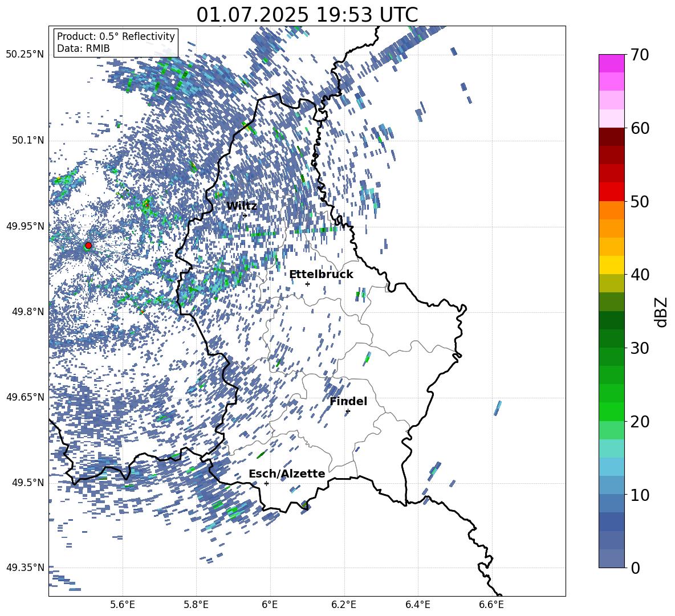Click the 10 tick on colorbar
This screenshot has height=616, width=675.
[639, 495]
